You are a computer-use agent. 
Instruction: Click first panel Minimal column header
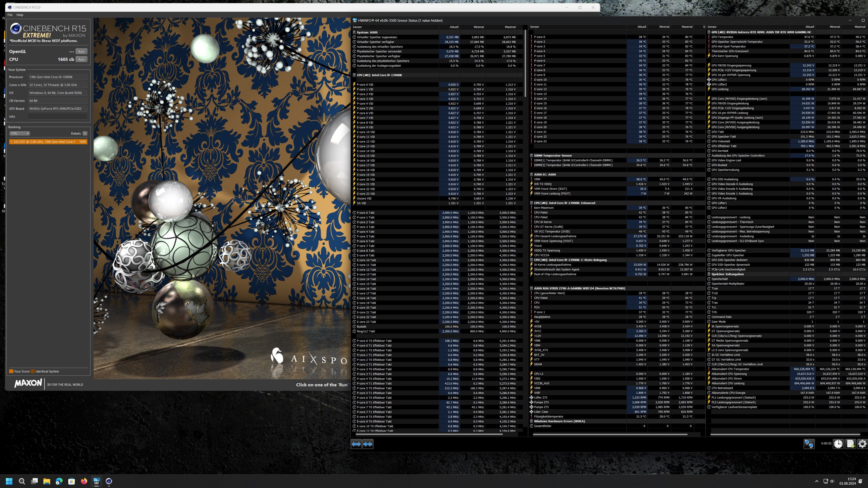tap(472, 27)
